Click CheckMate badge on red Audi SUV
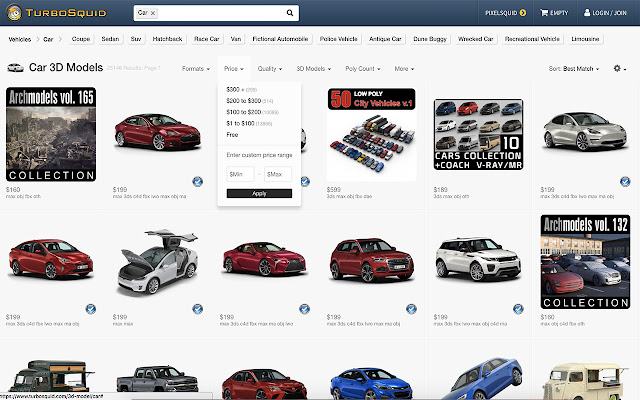Viewport: 640px width, 400px height. (411, 309)
